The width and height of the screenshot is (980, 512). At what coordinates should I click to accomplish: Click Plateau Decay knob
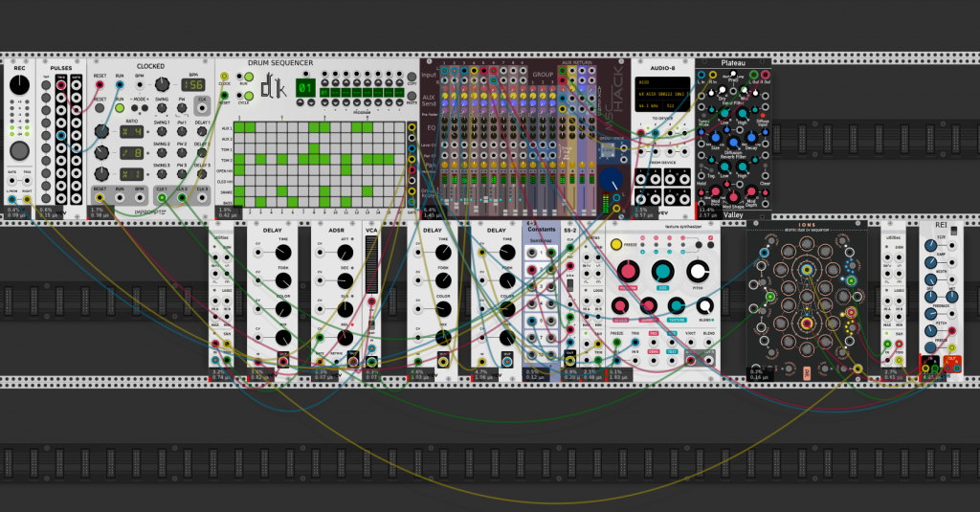750,138
